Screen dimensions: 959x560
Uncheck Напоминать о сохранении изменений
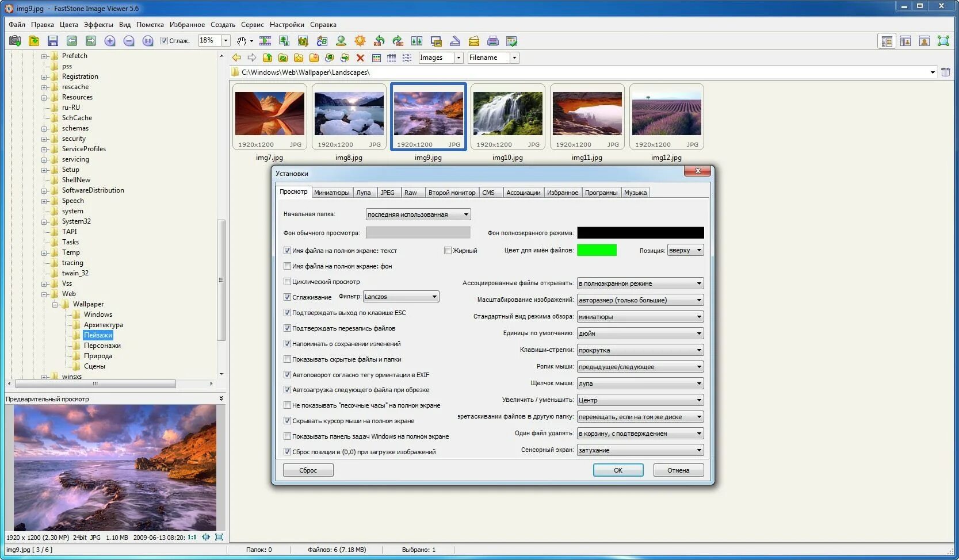(x=287, y=344)
